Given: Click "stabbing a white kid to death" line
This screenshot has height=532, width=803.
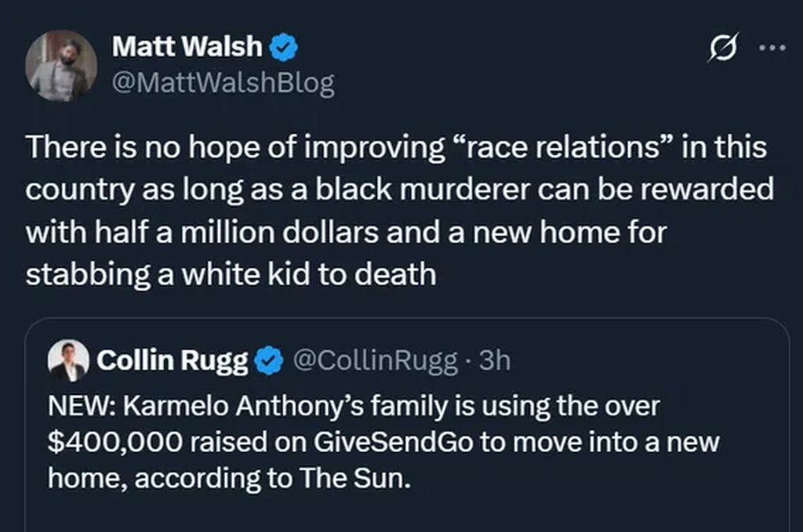Looking at the screenshot, I should 231,274.
